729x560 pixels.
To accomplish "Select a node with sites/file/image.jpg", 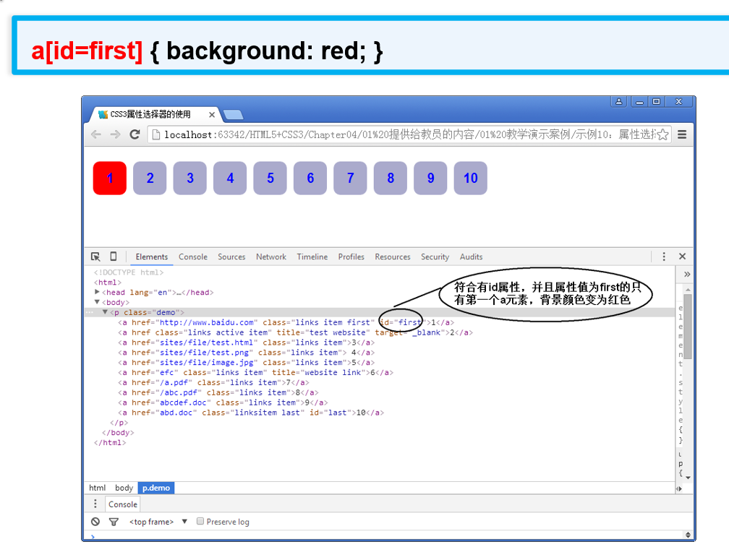I will 246,363.
